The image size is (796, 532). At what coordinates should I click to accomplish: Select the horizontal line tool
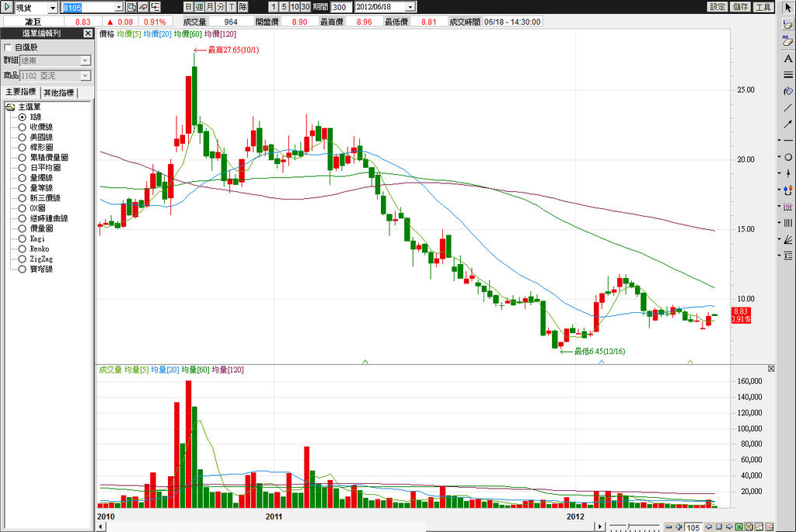tap(788, 141)
